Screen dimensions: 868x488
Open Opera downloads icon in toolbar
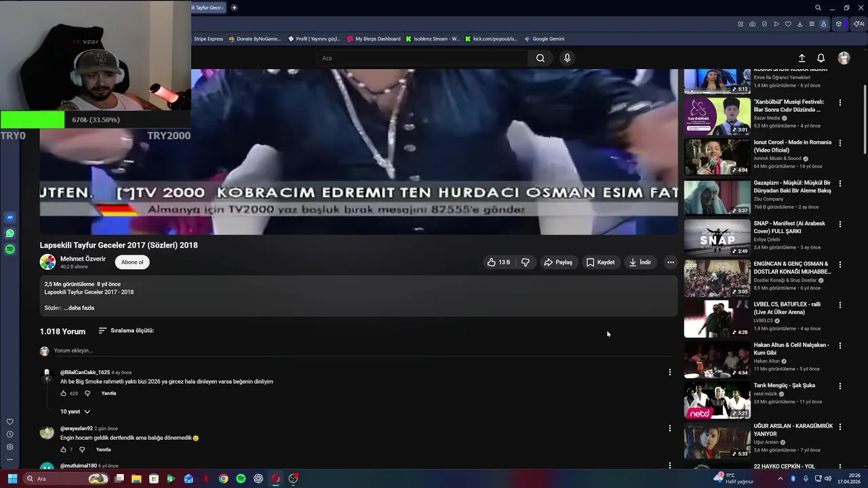tap(800, 24)
